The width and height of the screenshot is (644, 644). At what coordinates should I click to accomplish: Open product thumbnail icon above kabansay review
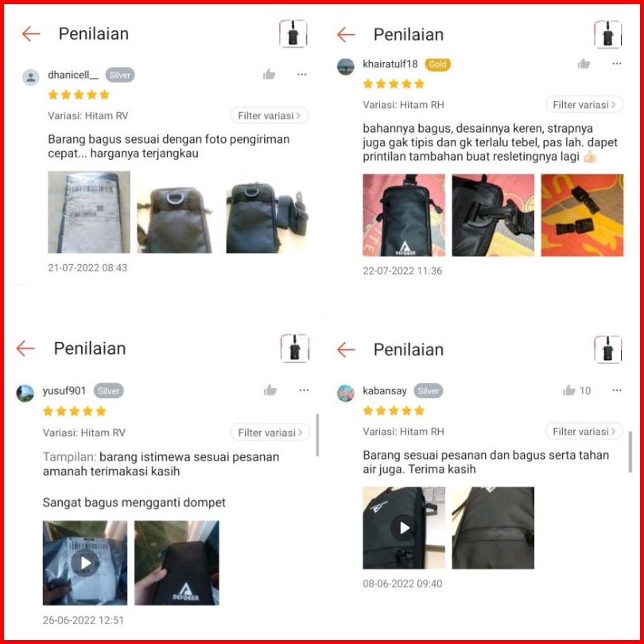point(608,350)
